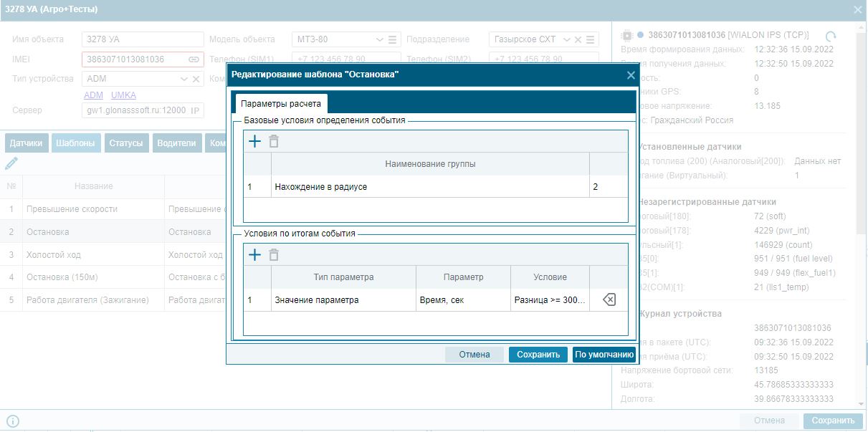Close the 'Редактирование шаблона' dialog
Image resolution: width=868 pixels, height=432 pixels.
pos(631,75)
